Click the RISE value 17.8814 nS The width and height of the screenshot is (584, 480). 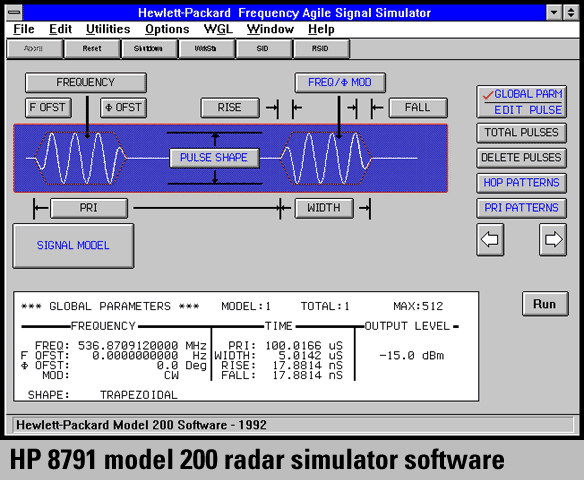click(x=307, y=365)
